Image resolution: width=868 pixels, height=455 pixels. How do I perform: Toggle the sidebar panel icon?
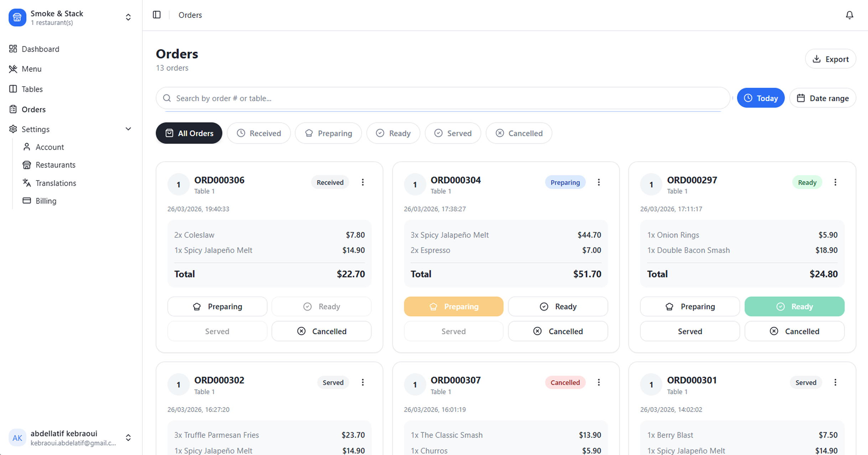point(157,15)
